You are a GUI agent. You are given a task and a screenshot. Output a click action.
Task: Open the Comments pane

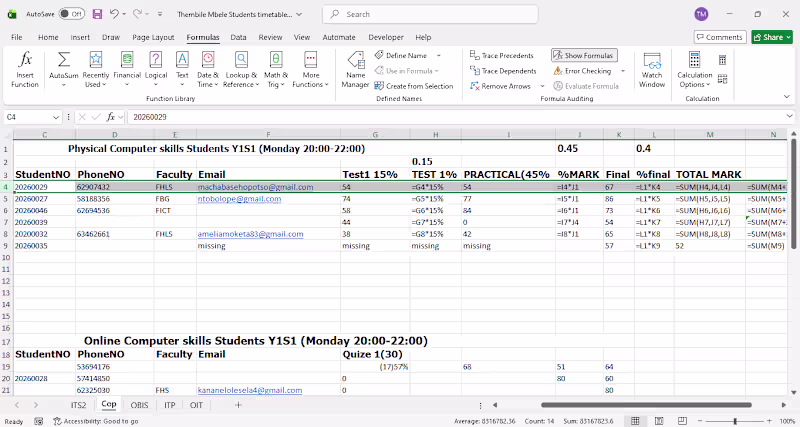pyautogui.click(x=720, y=37)
